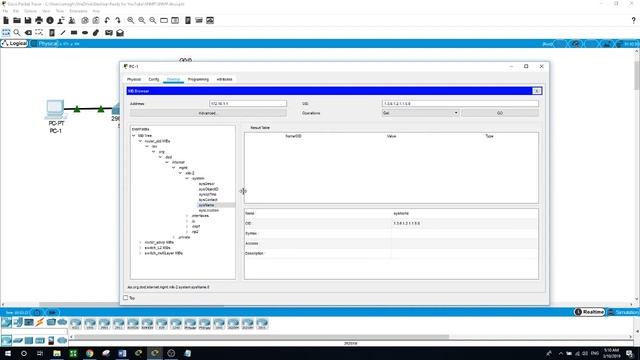Click the Help question mark icon
The image size is (640, 360).
click(x=633, y=20)
